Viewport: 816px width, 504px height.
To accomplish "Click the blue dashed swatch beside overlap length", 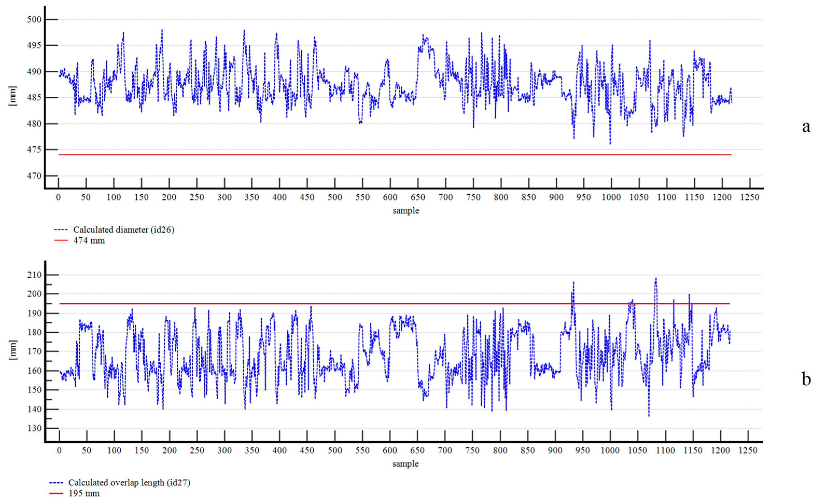I will (56, 483).
